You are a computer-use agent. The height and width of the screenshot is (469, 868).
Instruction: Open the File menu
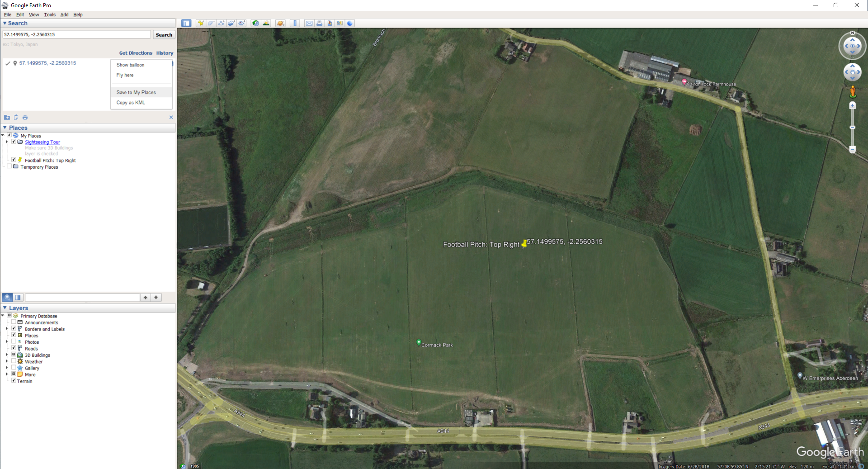(7, 14)
